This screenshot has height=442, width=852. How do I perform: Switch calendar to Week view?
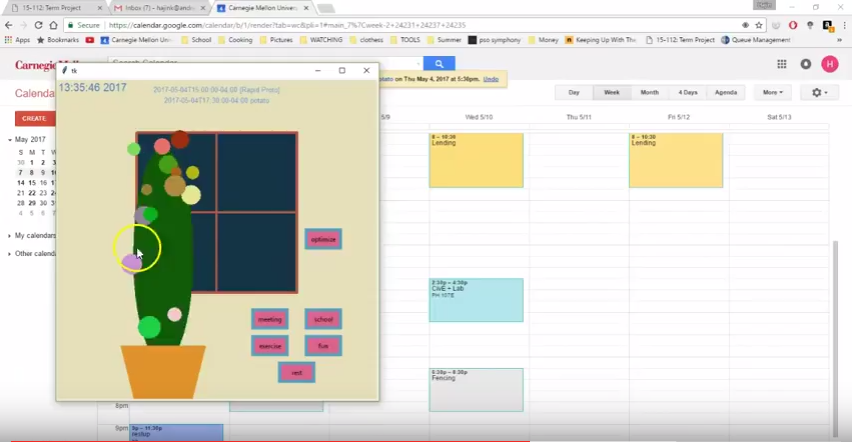click(612, 92)
